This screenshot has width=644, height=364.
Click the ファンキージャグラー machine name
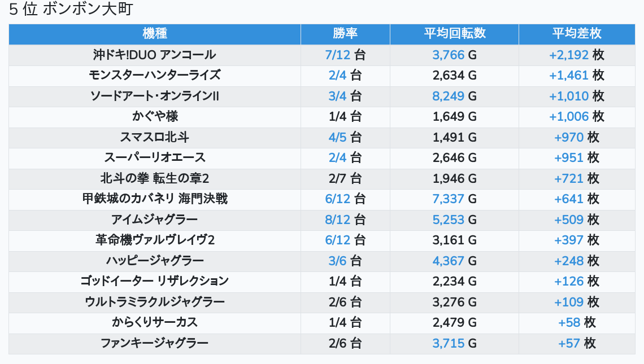pos(155,343)
